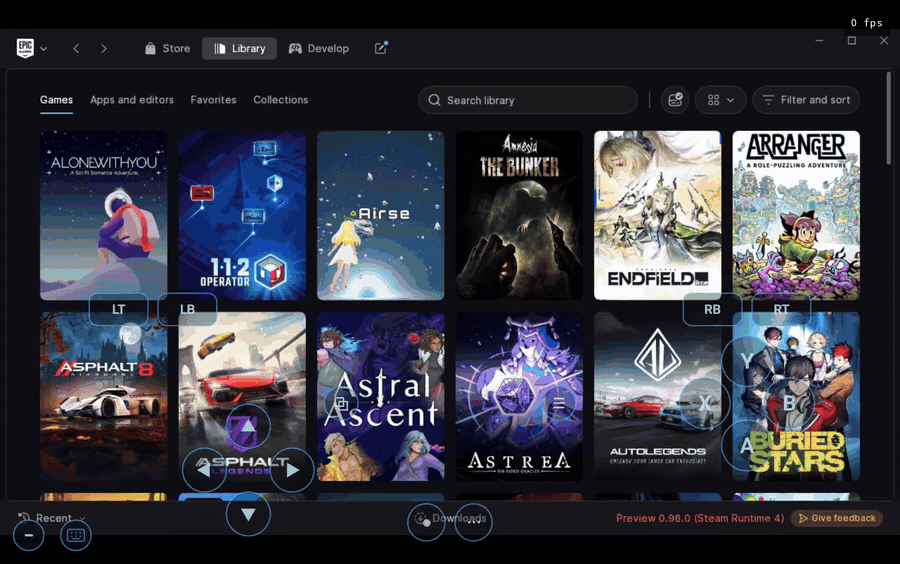Screen dimensions: 900x564
Task: Tap the B gamepad overlay button
Action: tap(789, 403)
